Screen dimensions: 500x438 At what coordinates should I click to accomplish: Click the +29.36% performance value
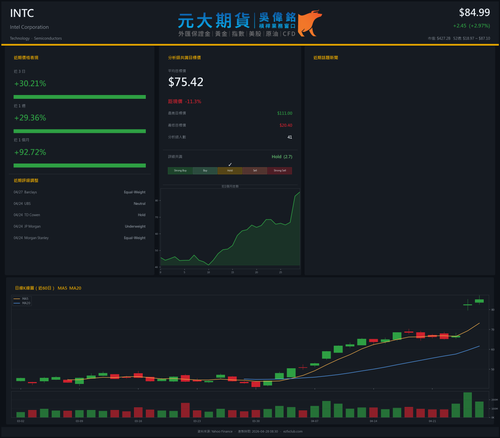click(30, 118)
